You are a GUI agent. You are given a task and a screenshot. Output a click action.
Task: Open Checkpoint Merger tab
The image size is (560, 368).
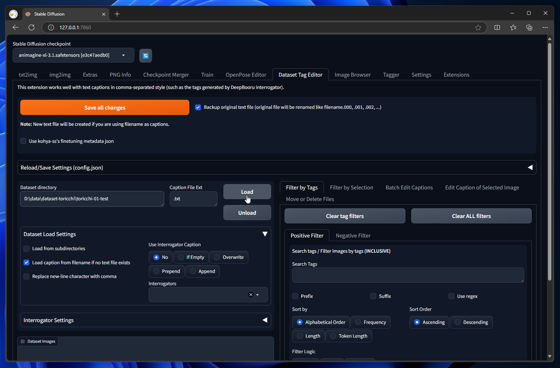click(166, 75)
